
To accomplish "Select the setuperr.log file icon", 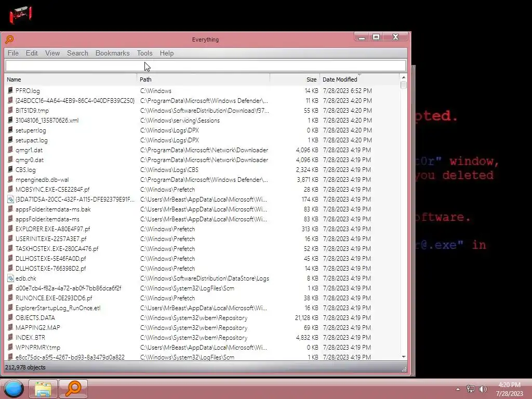I will point(10,130).
